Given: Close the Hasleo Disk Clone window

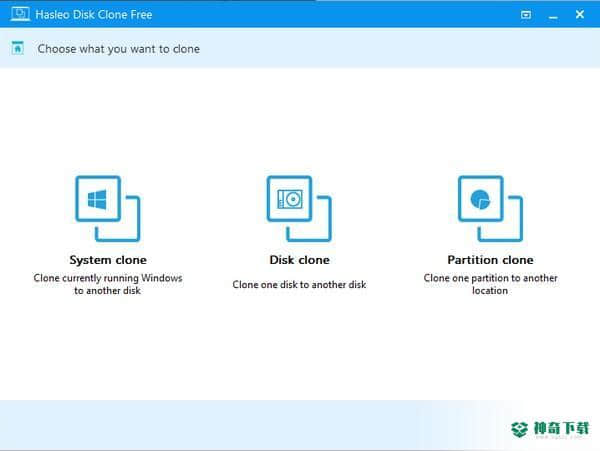Looking at the screenshot, I should click(580, 15).
